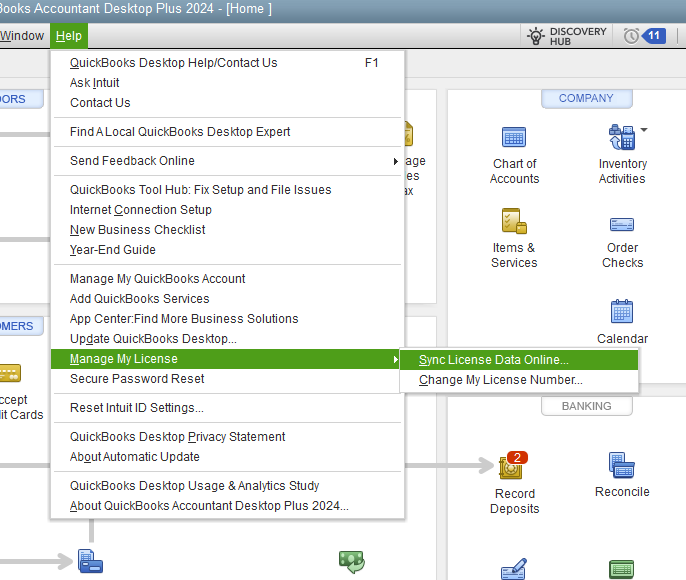Choose Add QuickBooks Services
Screen dimensions: 686x580
tap(227, 299)
